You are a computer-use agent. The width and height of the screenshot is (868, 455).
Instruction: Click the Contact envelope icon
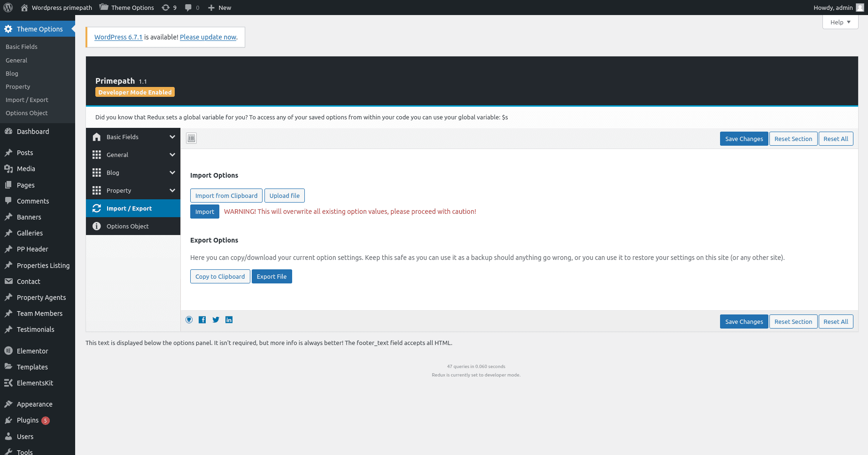[x=8, y=282]
